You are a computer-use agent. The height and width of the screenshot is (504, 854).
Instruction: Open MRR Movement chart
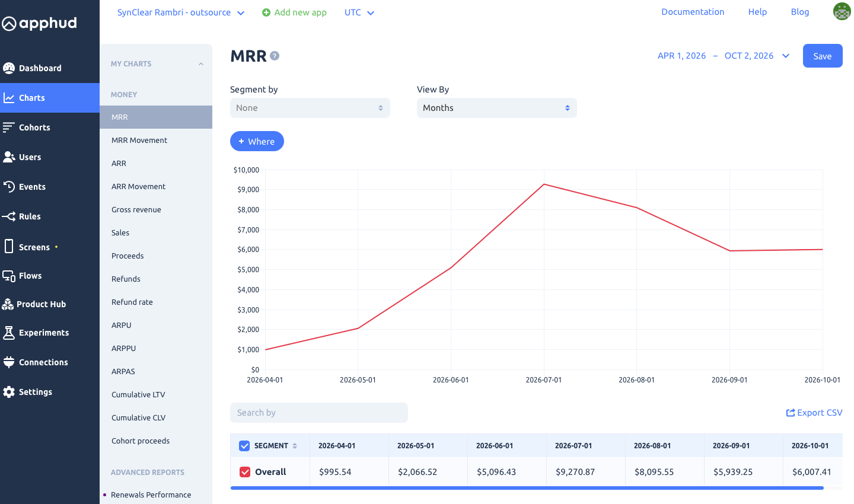click(139, 141)
